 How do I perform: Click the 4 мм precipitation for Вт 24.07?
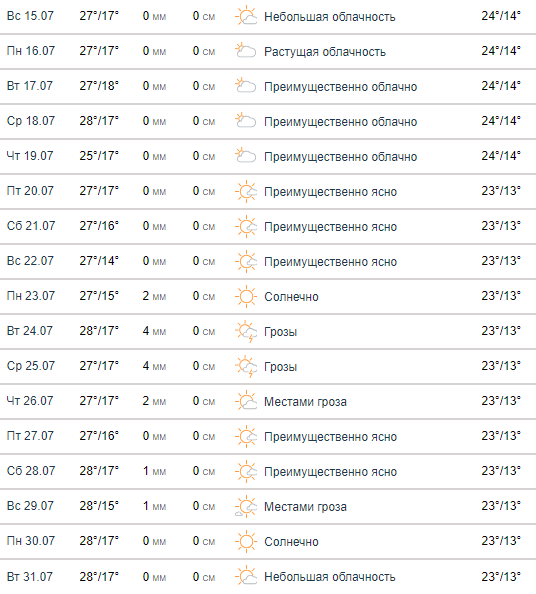(x=154, y=331)
